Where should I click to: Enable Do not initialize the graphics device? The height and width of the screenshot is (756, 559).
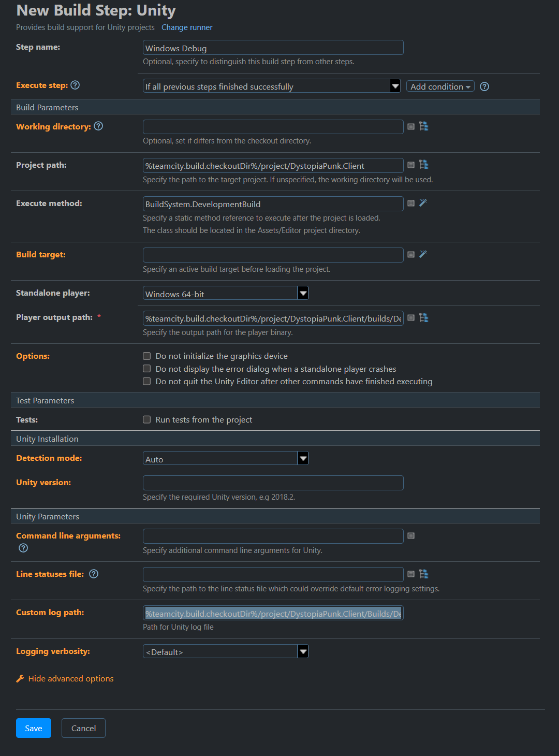pyautogui.click(x=147, y=356)
